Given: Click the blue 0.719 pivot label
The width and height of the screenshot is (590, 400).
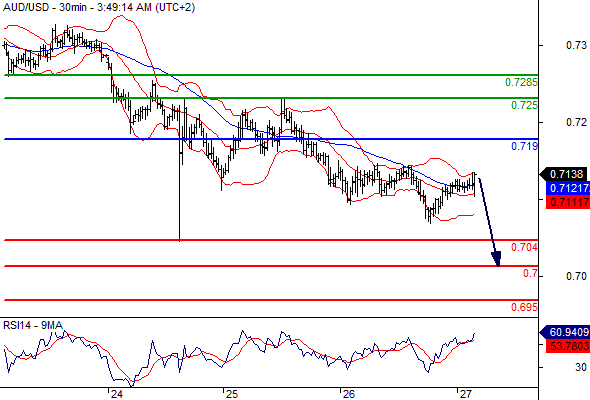Looking at the screenshot, I should (x=524, y=146).
